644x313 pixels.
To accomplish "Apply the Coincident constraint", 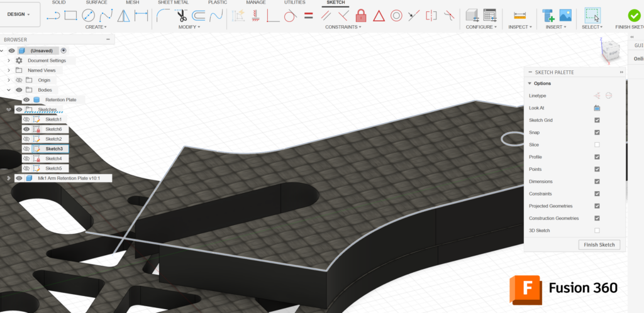I will (x=273, y=16).
